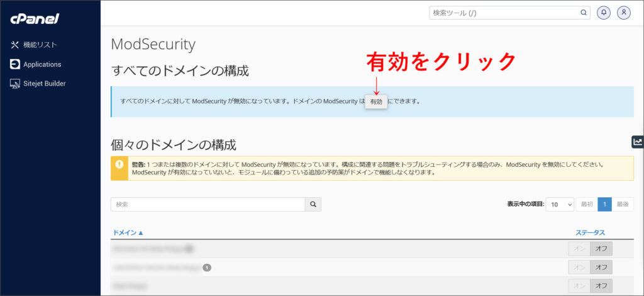Open Applications in the sidebar

click(42, 64)
